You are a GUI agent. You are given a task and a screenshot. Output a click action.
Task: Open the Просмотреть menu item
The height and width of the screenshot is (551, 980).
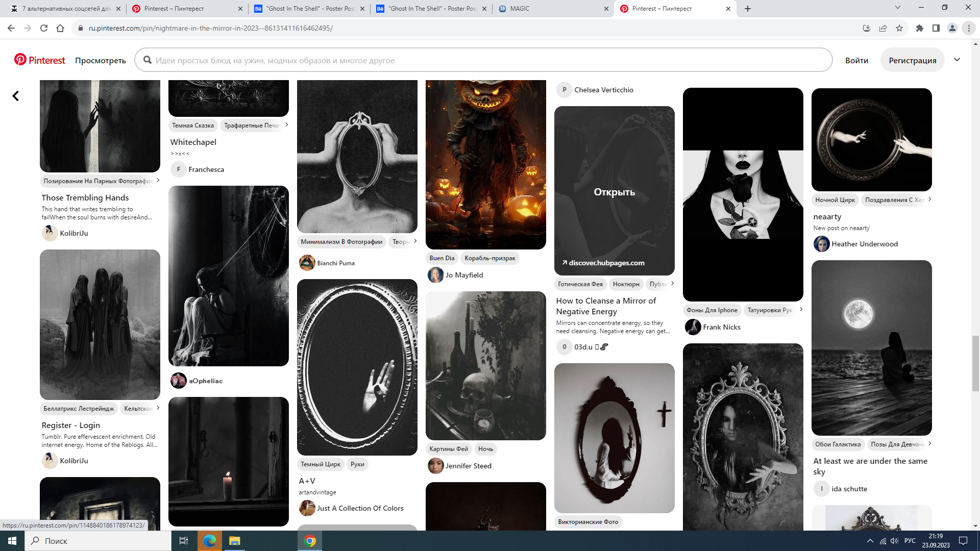click(x=101, y=60)
